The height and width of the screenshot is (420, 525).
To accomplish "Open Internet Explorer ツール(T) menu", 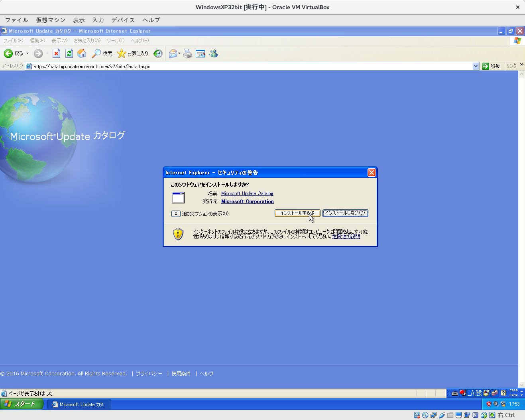I will tap(116, 41).
